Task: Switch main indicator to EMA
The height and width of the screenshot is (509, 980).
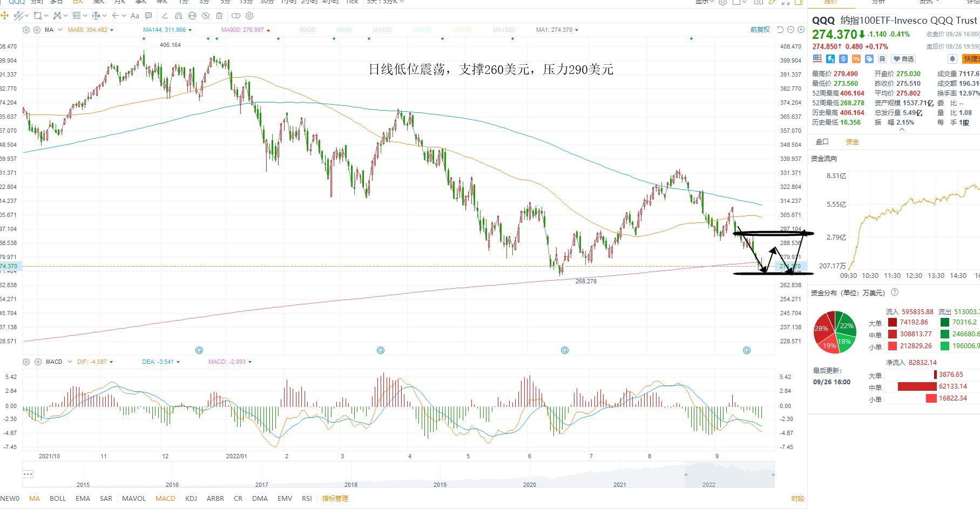Action: (83, 499)
